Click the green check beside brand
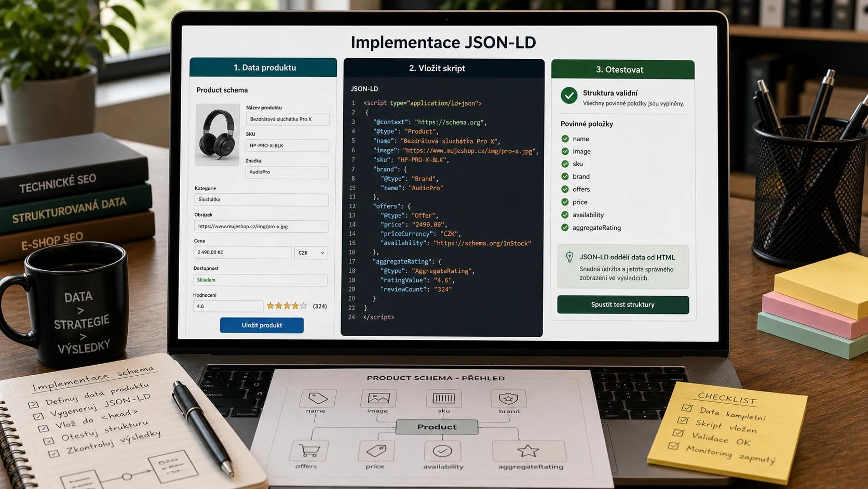This screenshot has height=489, width=868. 565,176
